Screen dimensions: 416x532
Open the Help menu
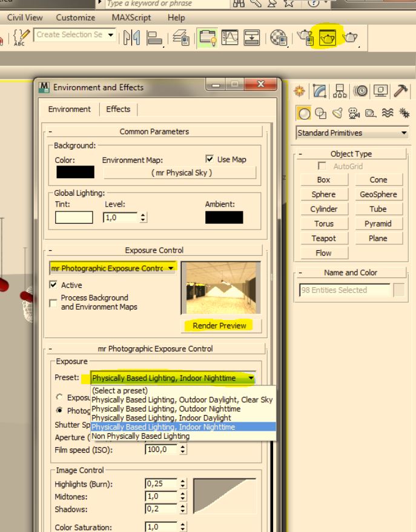(x=176, y=18)
